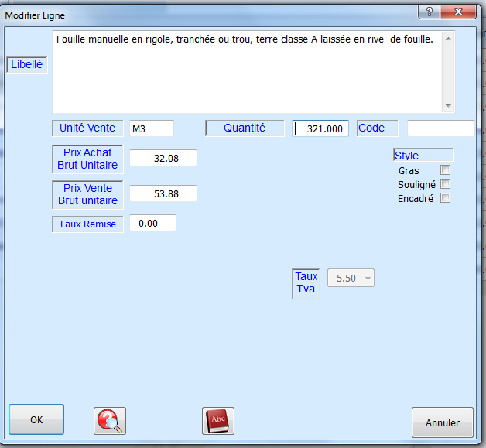Click the empty Code input field
This screenshot has height=448, width=486.
click(x=440, y=128)
